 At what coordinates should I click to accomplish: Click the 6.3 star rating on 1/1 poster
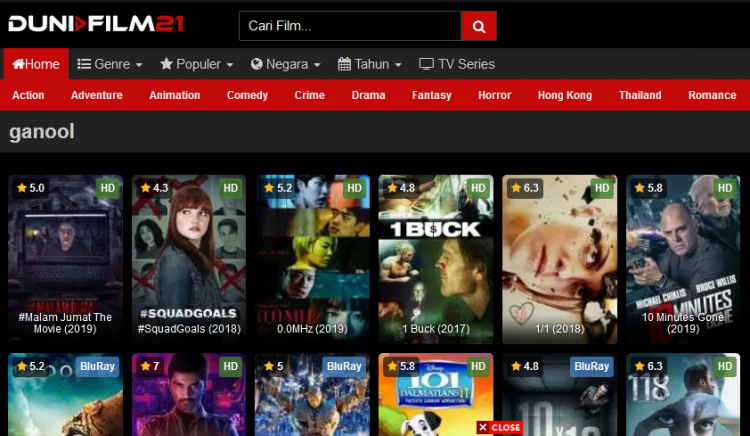(x=525, y=188)
